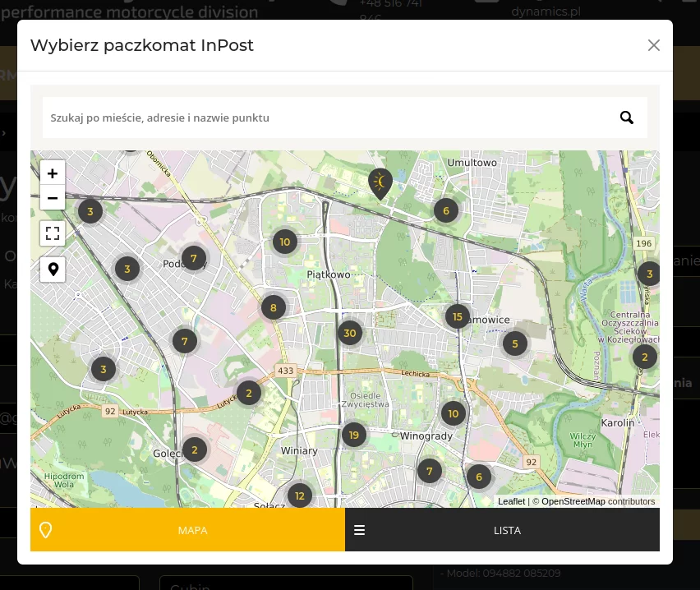Open the cluster with 30 lockers
This screenshot has width=700, height=590.
(349, 333)
